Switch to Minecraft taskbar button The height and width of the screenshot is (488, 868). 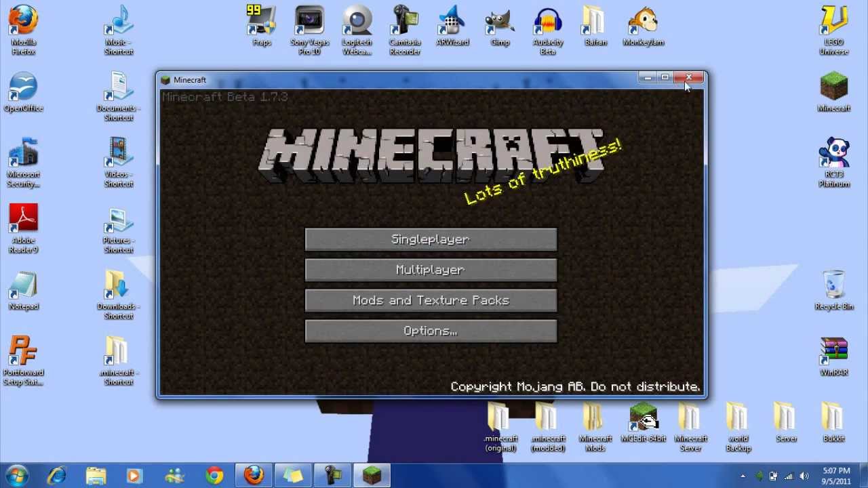coord(372,476)
